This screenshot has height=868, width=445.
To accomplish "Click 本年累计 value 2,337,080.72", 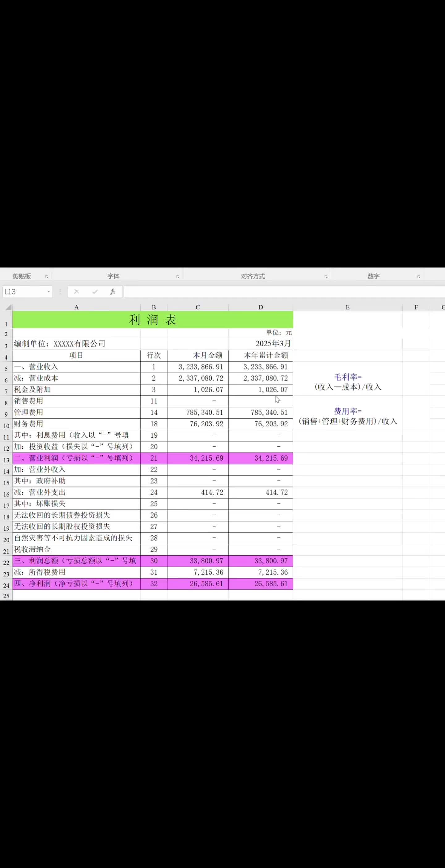I will (261, 378).
